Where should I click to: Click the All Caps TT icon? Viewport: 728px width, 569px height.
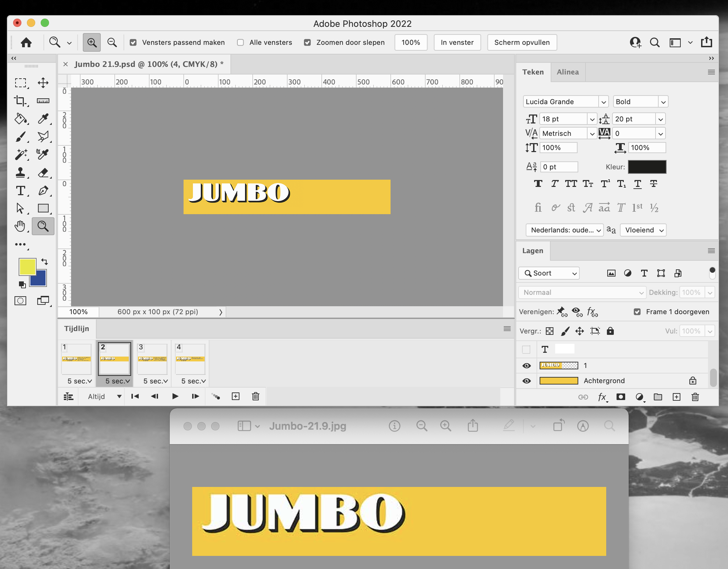(571, 184)
